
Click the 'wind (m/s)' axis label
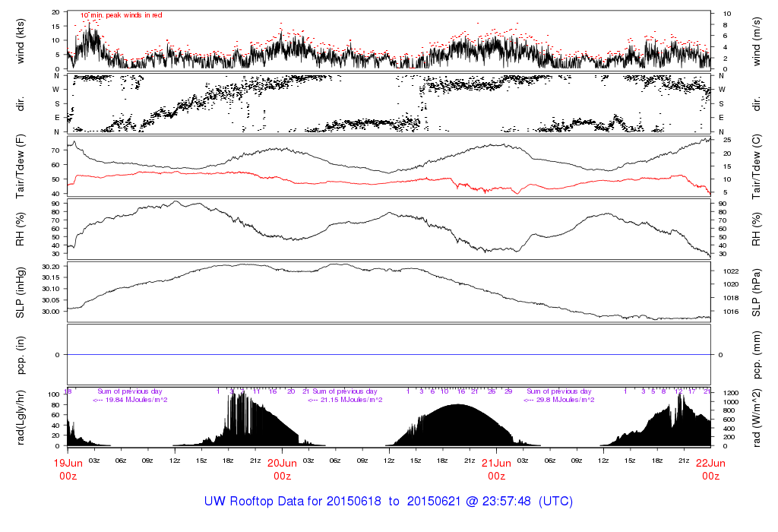758,40
